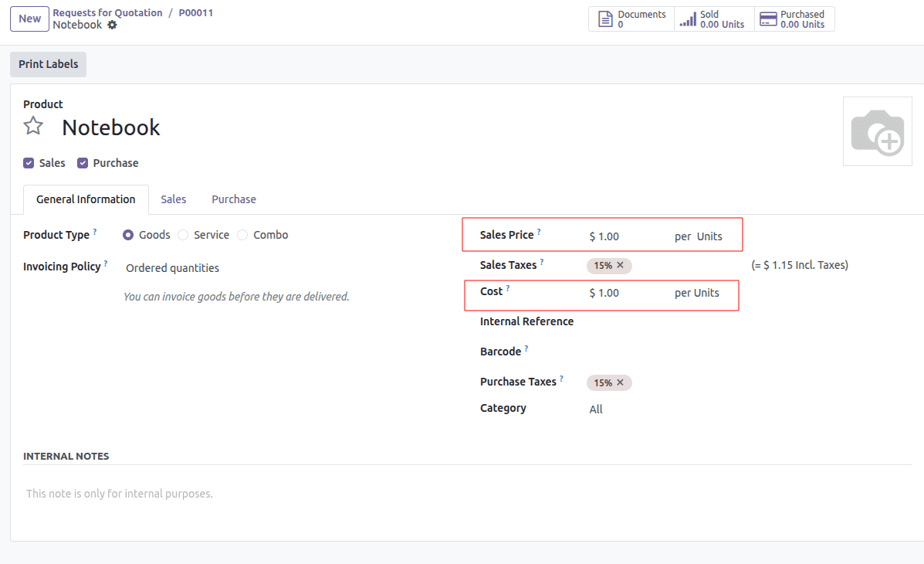Mark Notebook as favorite with the star
The width and height of the screenshot is (924, 564).
32,125
